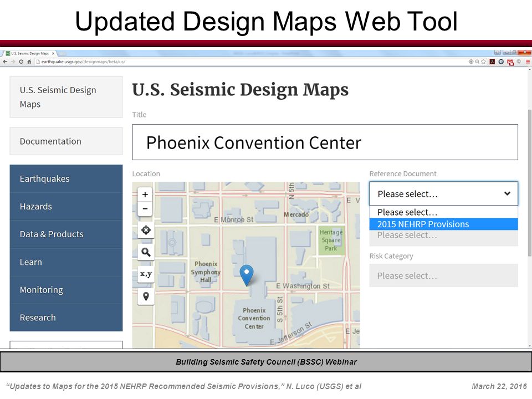
Task: Click the Title field with Phoenix Convention Center
Action: coord(325,142)
